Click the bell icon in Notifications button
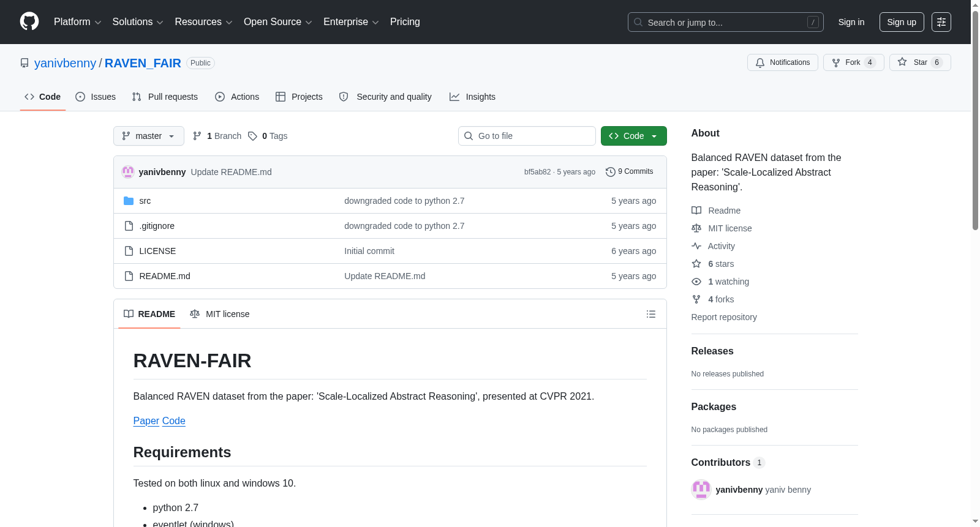Image resolution: width=980 pixels, height=527 pixels. pyautogui.click(x=760, y=62)
